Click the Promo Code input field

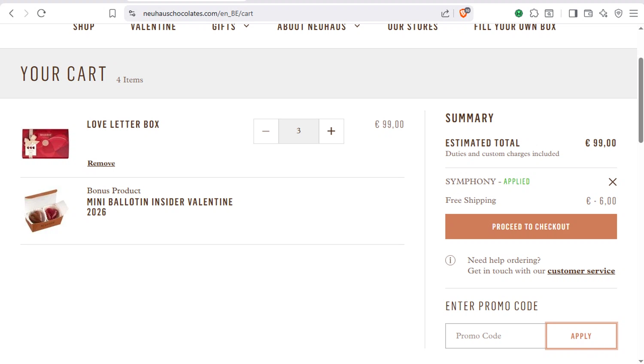click(x=495, y=336)
